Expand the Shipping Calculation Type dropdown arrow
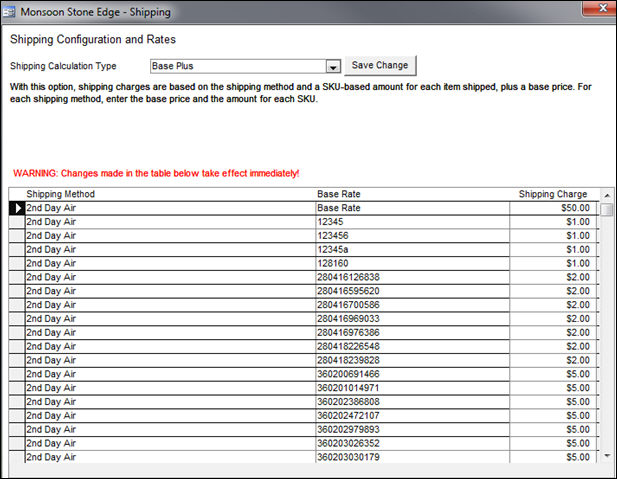The height and width of the screenshot is (479, 617). pyautogui.click(x=334, y=66)
